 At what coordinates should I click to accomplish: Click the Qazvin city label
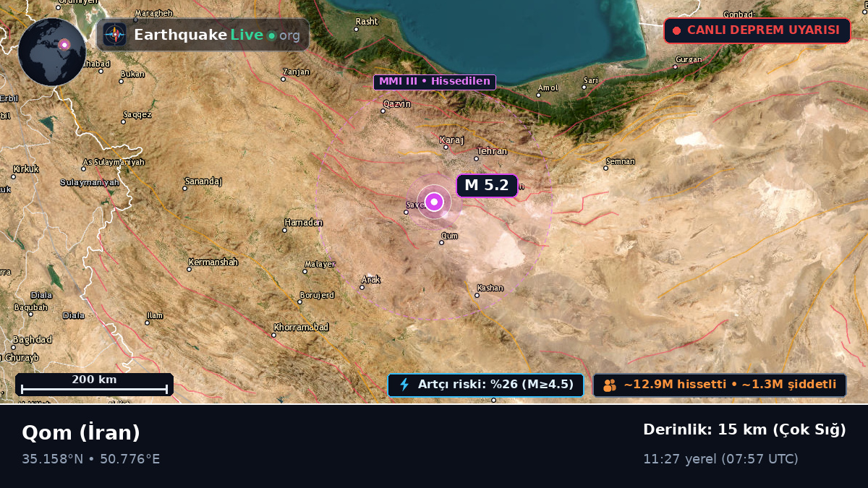(x=396, y=104)
